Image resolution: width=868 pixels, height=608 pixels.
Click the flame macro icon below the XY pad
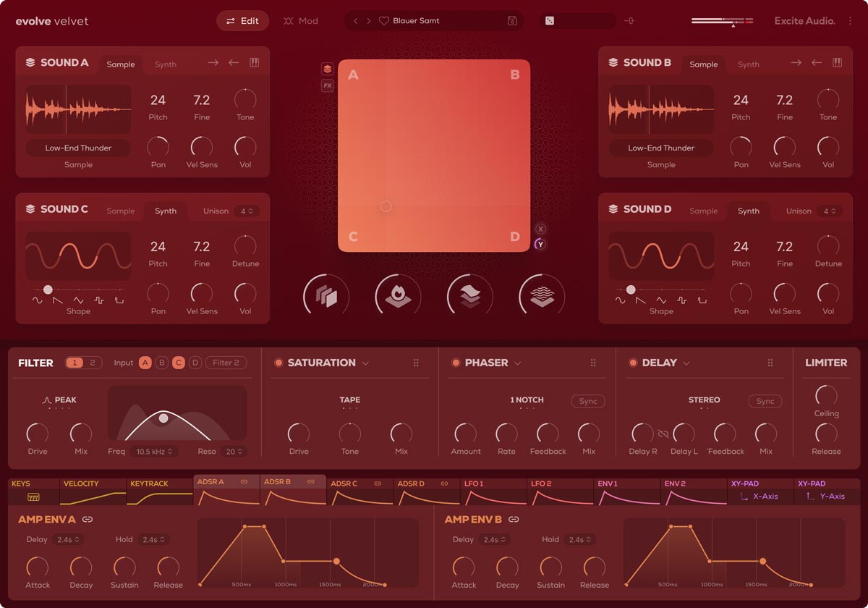point(396,295)
